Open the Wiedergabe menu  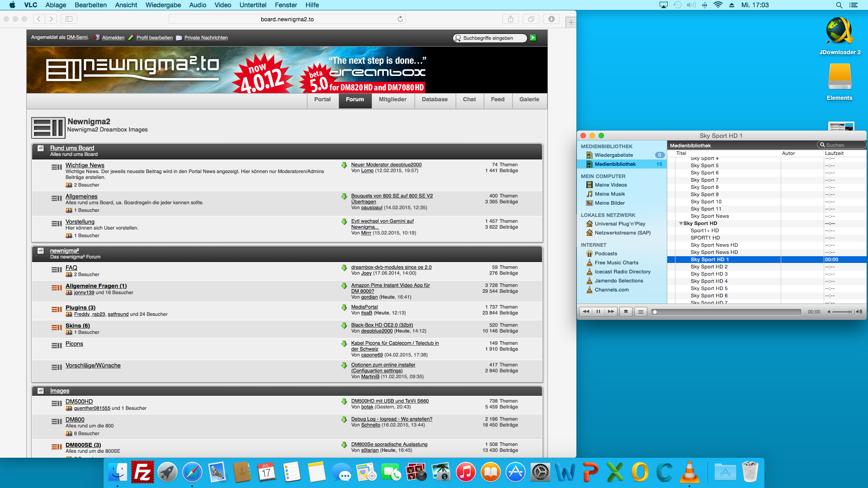[x=163, y=5]
